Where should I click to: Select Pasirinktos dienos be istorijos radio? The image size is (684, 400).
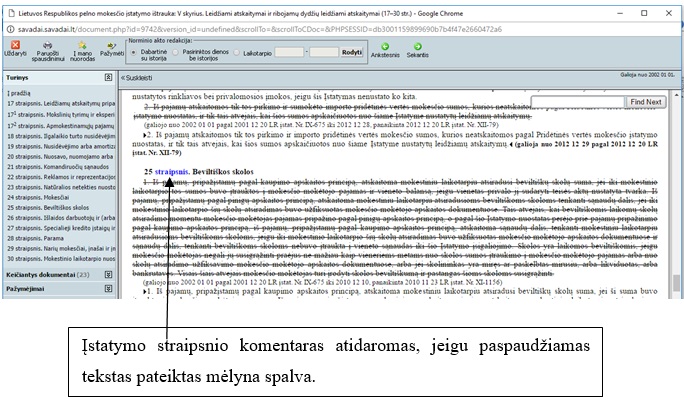pos(175,53)
